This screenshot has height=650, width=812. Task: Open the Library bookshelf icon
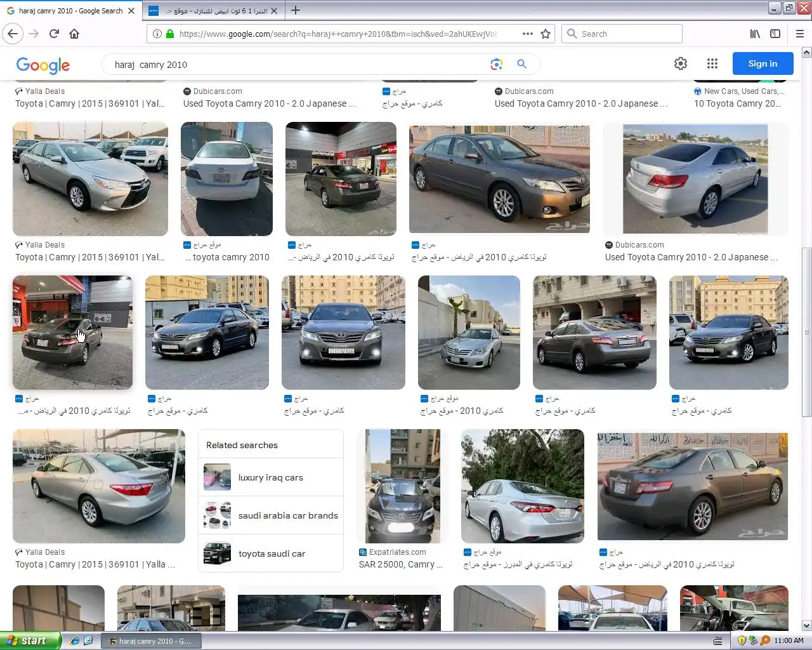click(755, 34)
